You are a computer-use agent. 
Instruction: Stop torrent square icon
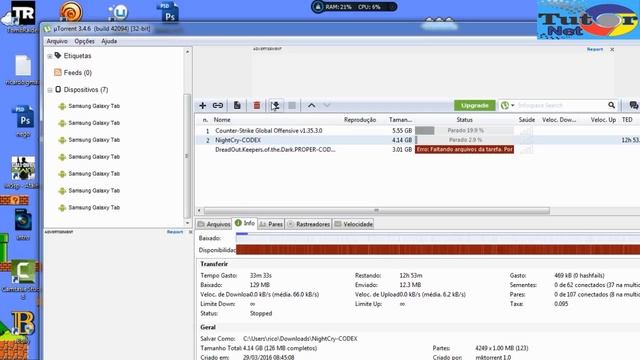pyautogui.click(x=292, y=105)
